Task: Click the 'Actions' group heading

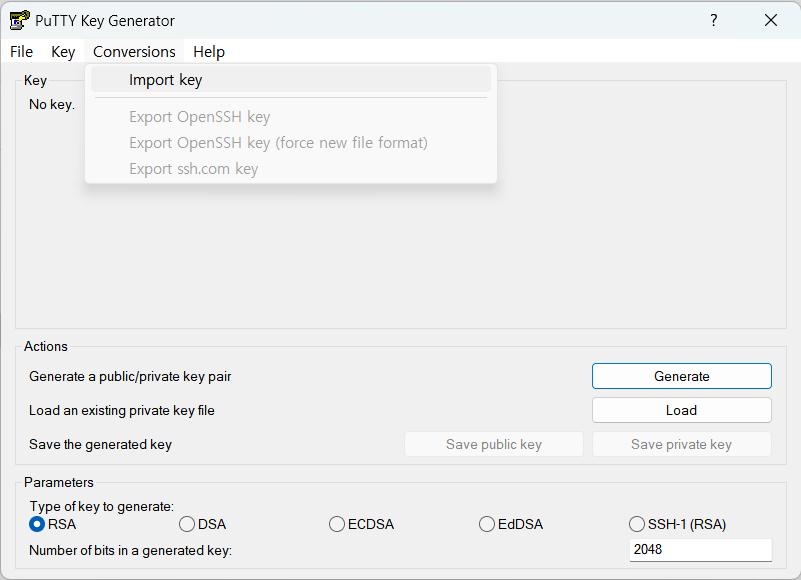Action: tap(45, 346)
